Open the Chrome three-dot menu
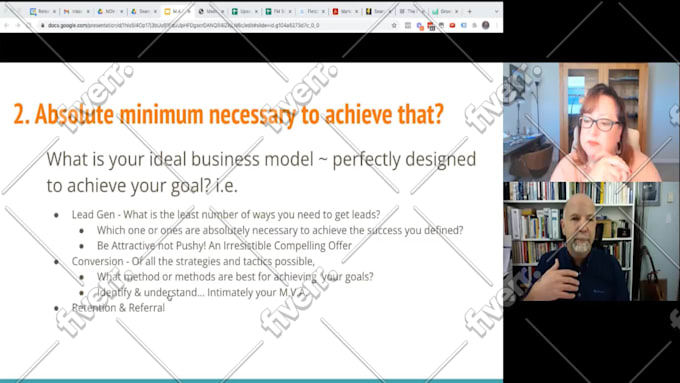Viewport: 680px width, 383px height. pyautogui.click(x=497, y=26)
